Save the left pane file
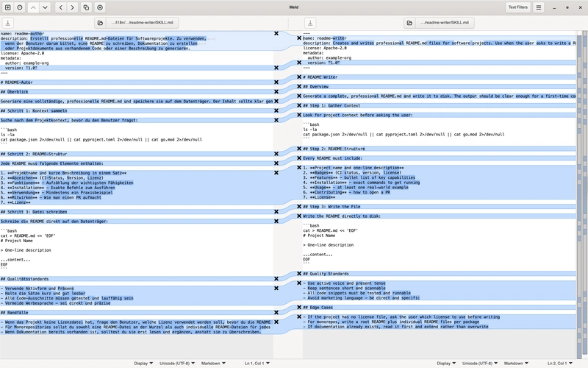The height and width of the screenshot is (368, 588). [x=8, y=23]
